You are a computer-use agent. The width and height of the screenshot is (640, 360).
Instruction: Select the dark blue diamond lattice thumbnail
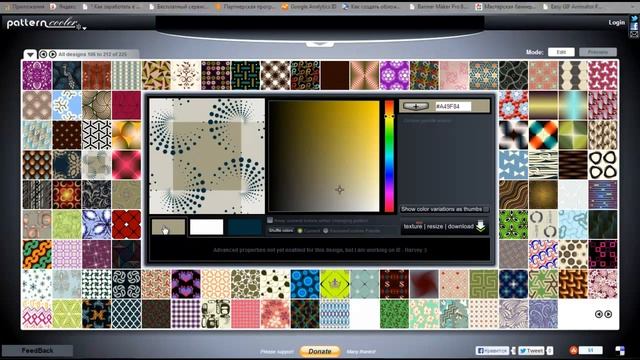click(127, 314)
